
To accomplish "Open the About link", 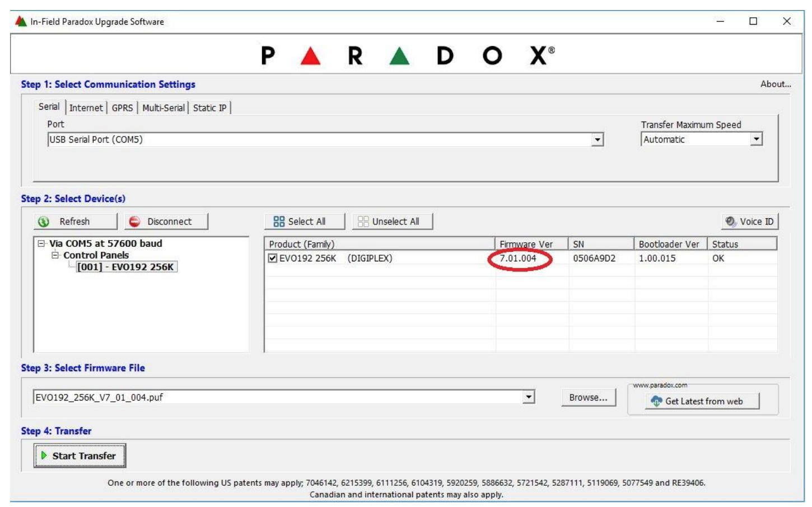I will [776, 84].
